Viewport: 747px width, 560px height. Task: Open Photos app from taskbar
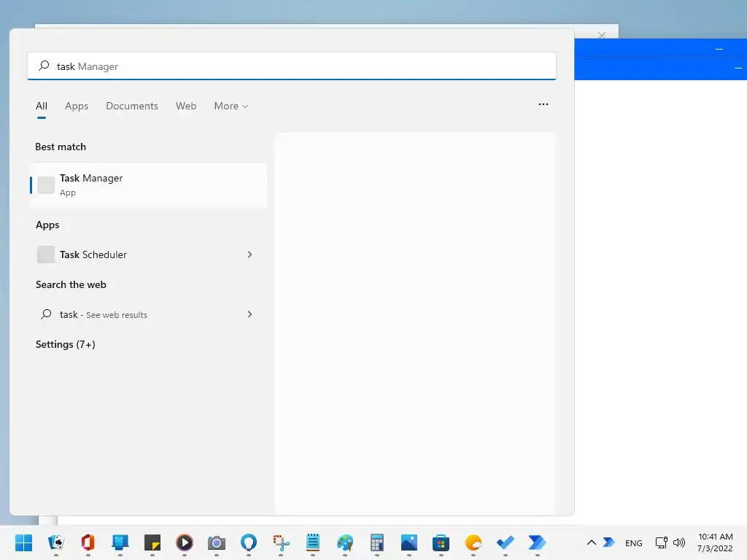click(x=409, y=542)
